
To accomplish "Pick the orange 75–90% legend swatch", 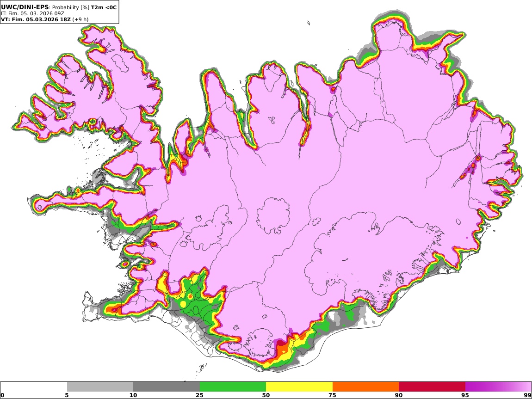I will click(x=366, y=387).
